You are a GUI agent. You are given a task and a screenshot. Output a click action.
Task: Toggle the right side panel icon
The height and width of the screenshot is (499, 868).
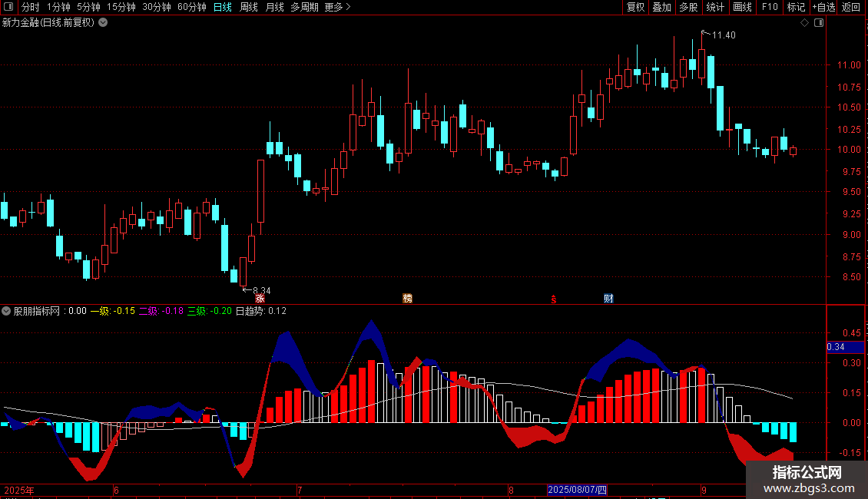pyautogui.click(x=819, y=23)
